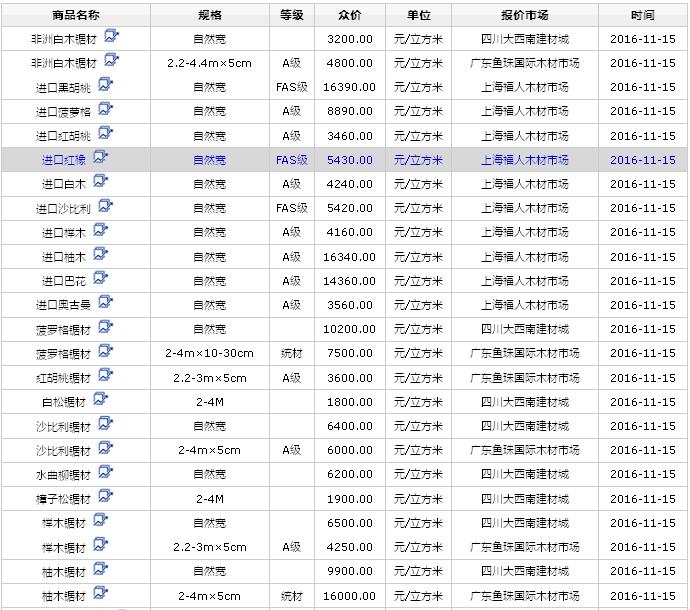
Task: Open chart icon next to 白松锯材
Action: [x=101, y=400]
